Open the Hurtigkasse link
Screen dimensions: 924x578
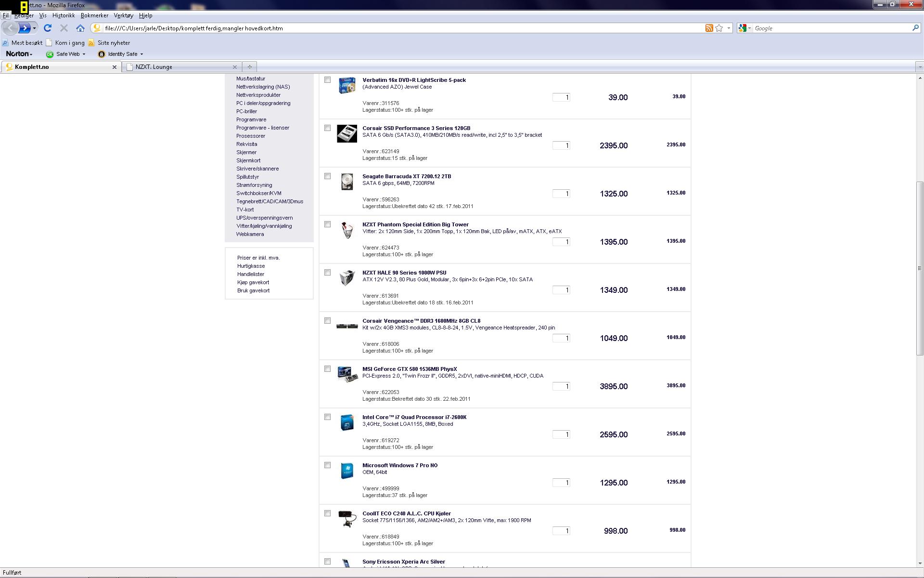point(251,266)
